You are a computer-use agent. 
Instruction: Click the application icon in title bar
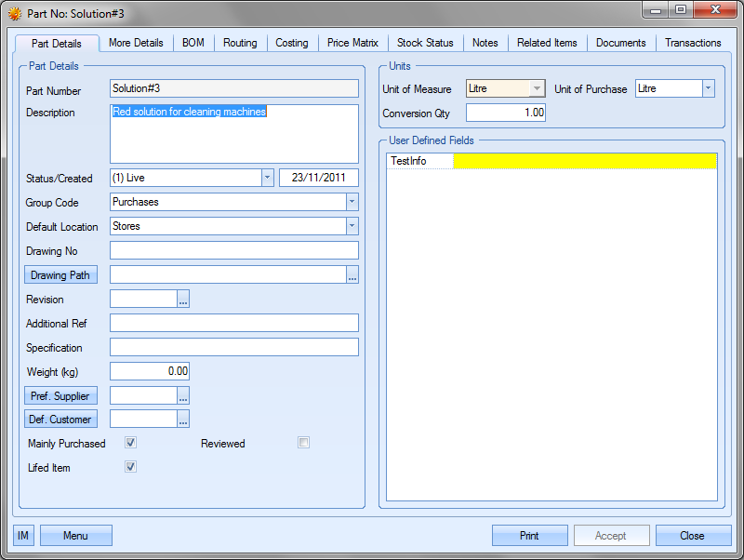14,14
